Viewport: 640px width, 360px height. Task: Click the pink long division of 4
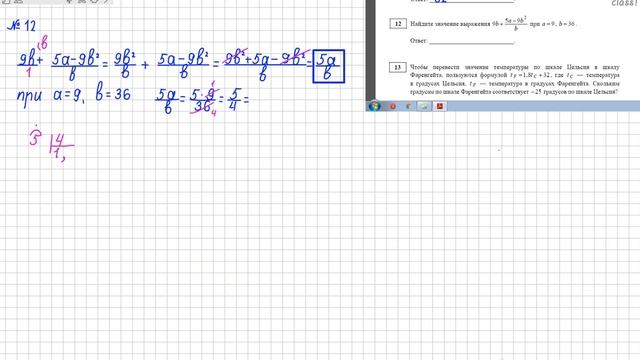click(x=52, y=144)
